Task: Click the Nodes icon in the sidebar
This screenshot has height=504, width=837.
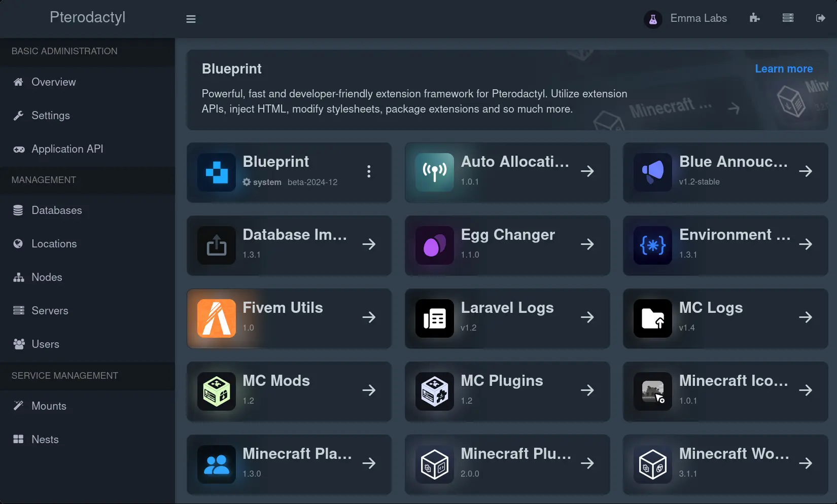Action: pyautogui.click(x=18, y=277)
